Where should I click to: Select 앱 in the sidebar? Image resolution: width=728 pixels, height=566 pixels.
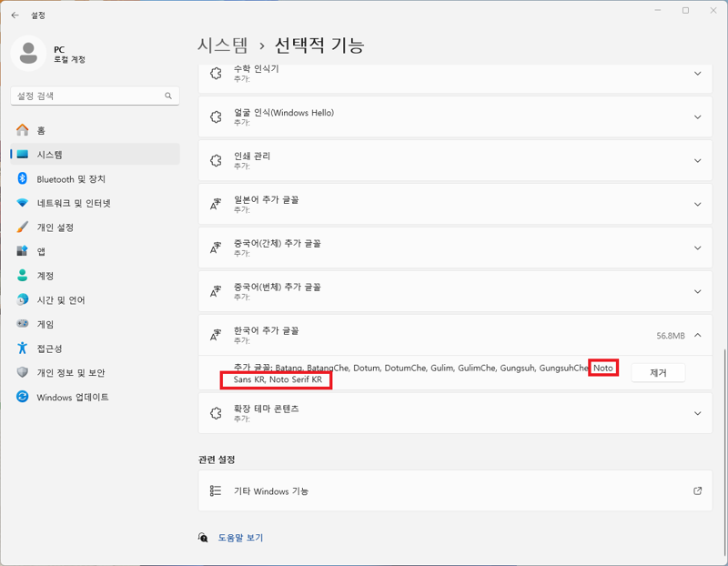pos(95,251)
